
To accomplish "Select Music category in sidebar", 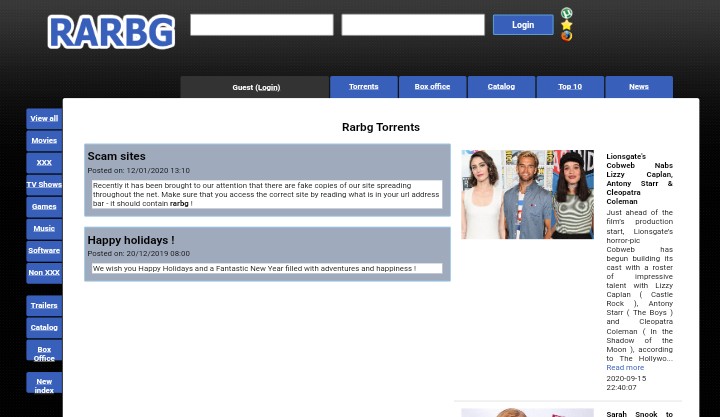I will pos(44,228).
